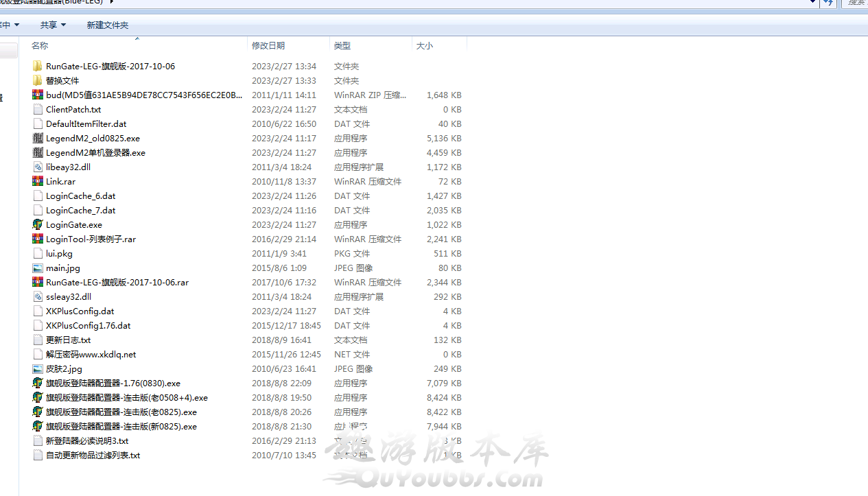Select the LoginGate.exe application icon
This screenshot has height=496, width=868.
tap(38, 225)
